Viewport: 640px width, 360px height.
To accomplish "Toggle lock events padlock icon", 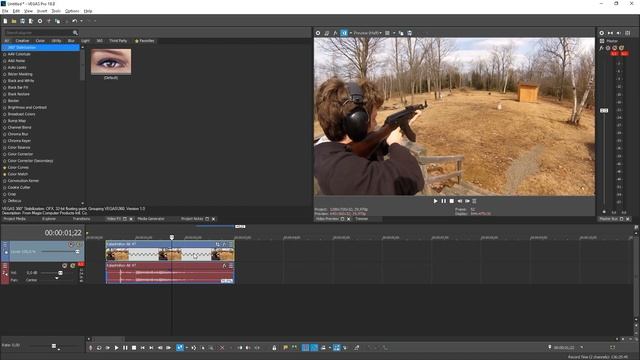I will pos(274,348).
